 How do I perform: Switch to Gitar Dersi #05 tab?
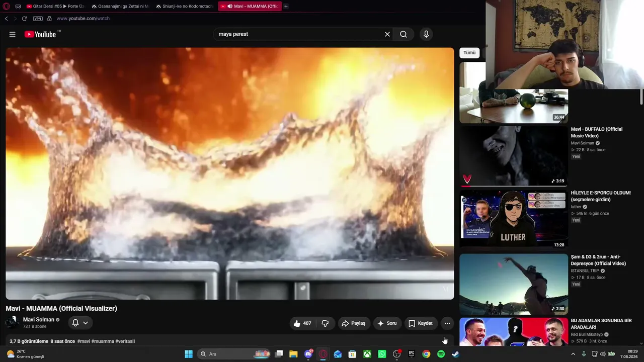pyautogui.click(x=55, y=6)
